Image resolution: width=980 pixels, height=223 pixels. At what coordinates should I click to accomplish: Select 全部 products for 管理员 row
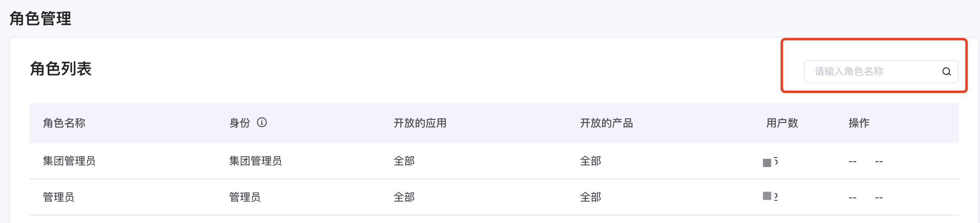590,197
